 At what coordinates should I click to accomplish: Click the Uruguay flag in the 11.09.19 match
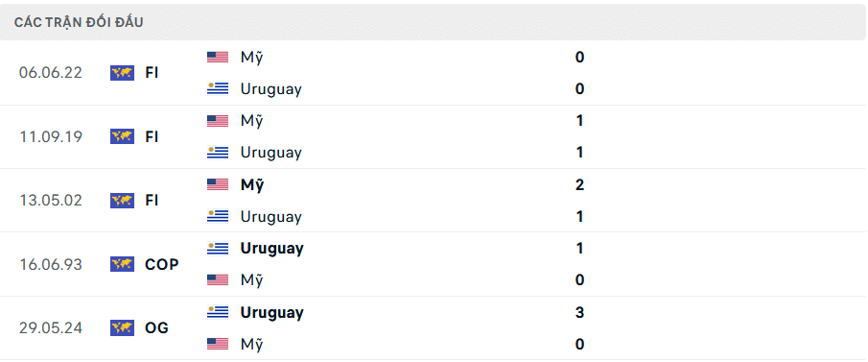(x=218, y=153)
